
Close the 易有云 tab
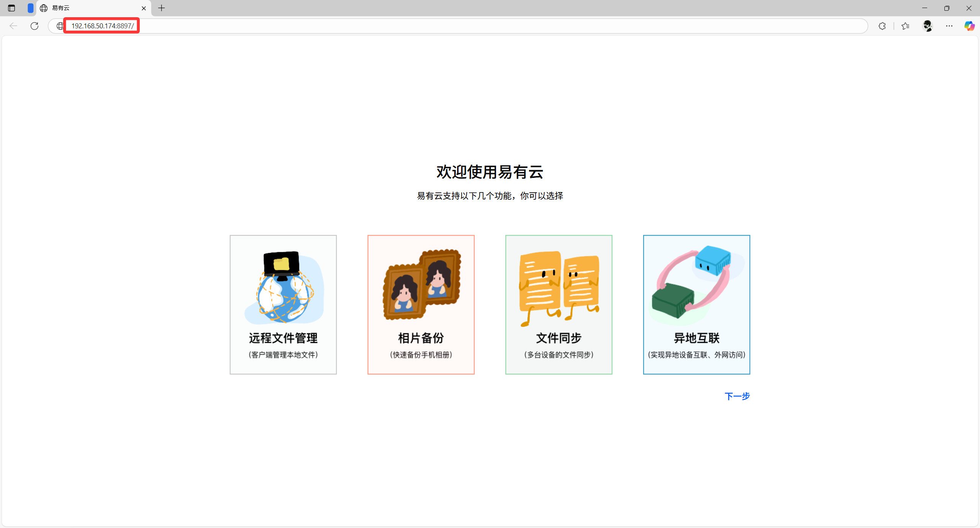coord(144,8)
